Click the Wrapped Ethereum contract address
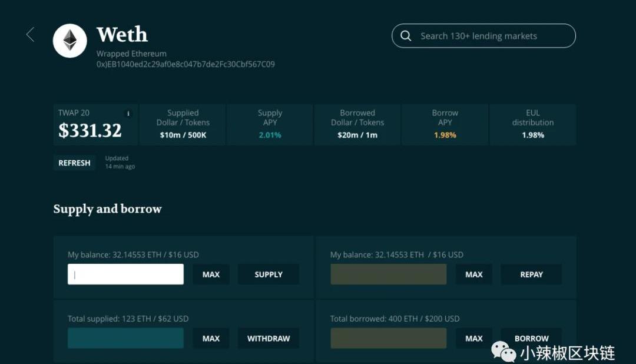Image resolution: width=636 pixels, height=364 pixels. (185, 64)
